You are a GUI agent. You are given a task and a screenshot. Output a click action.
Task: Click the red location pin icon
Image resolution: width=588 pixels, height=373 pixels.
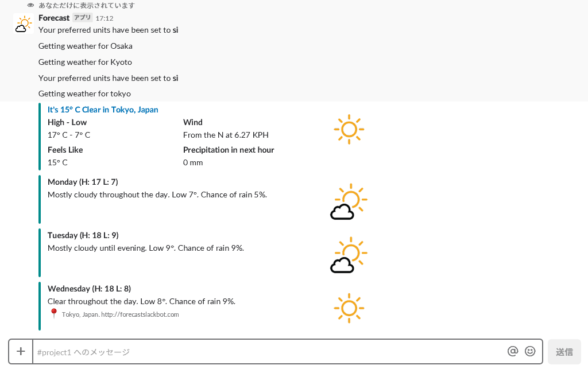coord(54,313)
